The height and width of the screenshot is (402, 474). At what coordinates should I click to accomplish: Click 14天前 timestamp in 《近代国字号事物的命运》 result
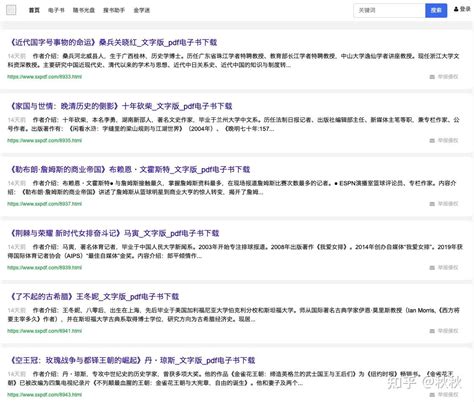point(17,56)
